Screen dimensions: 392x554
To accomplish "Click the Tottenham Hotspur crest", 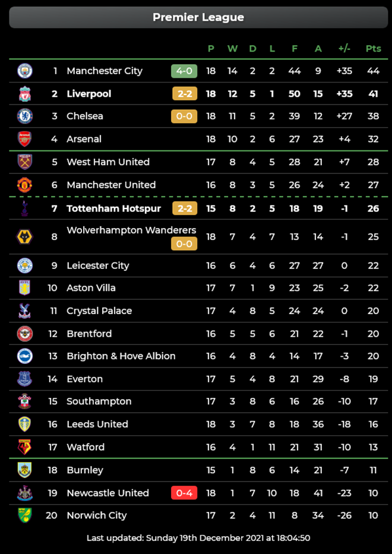I will [24, 208].
